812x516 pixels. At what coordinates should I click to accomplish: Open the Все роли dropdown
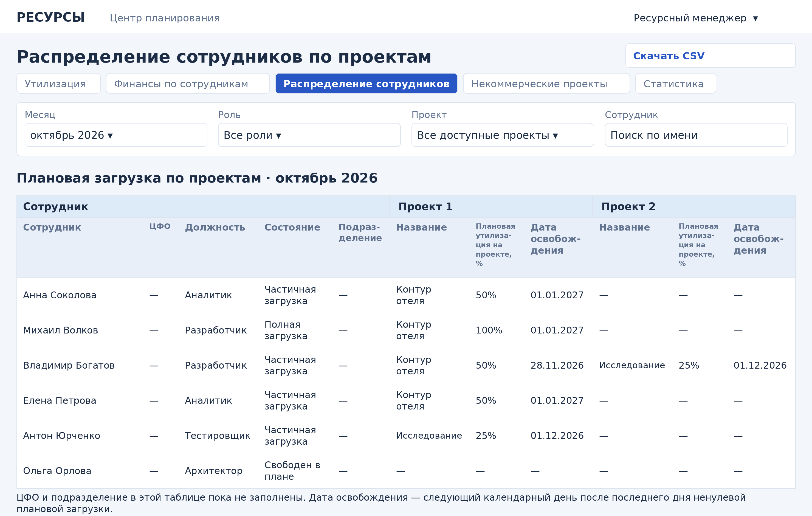pyautogui.click(x=309, y=135)
